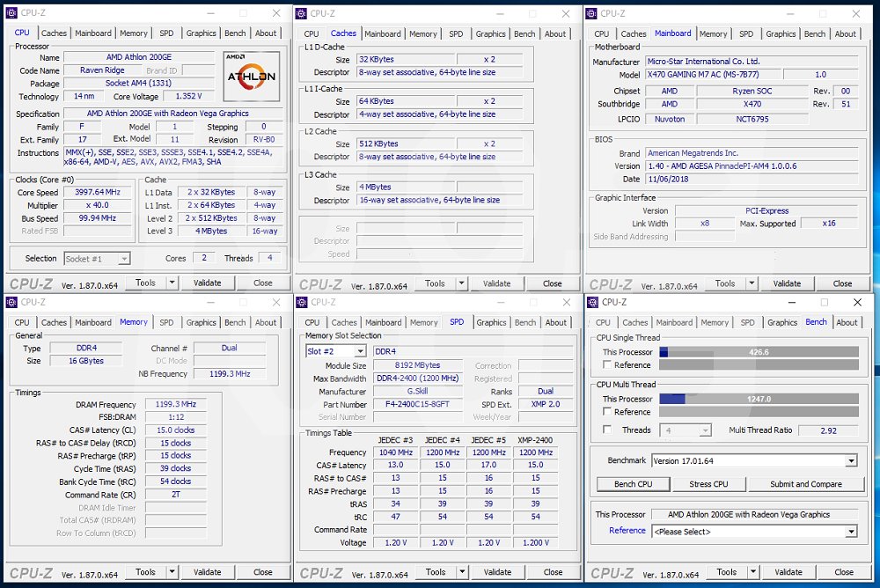The image size is (880, 588).
Task: Open Tools dropdown arrow in SPD window
Action: [463, 572]
